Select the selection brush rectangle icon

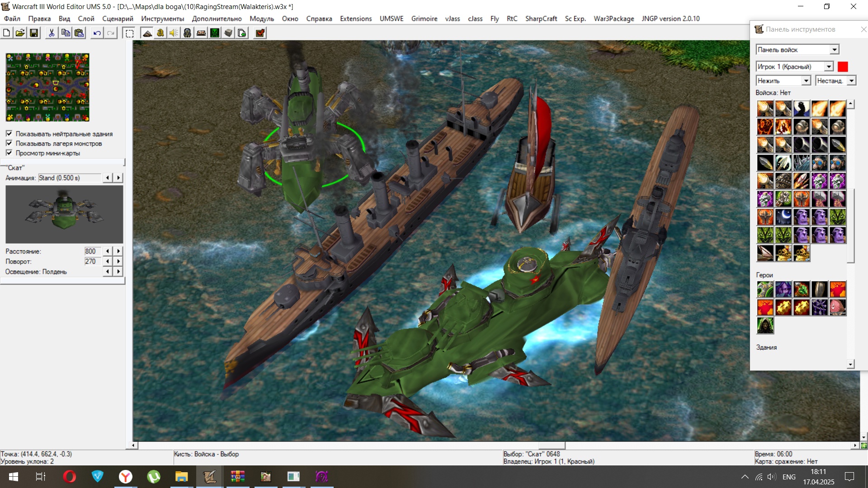click(x=130, y=33)
